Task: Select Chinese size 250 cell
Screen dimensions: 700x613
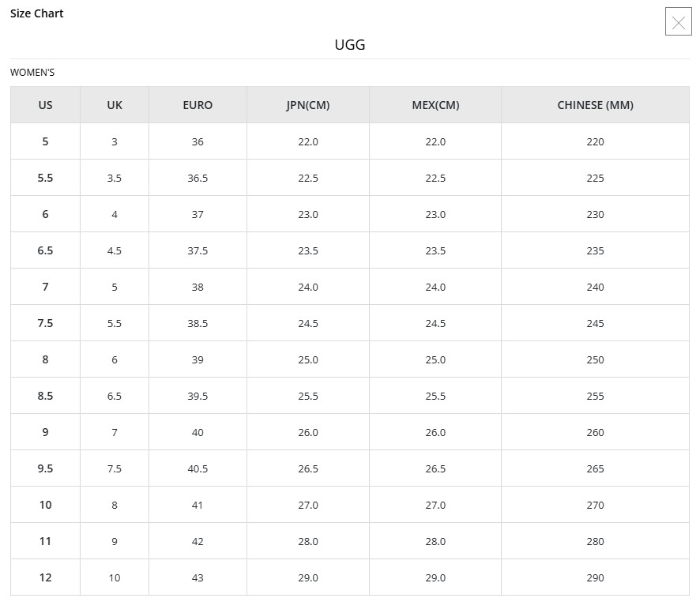Action: tap(595, 359)
